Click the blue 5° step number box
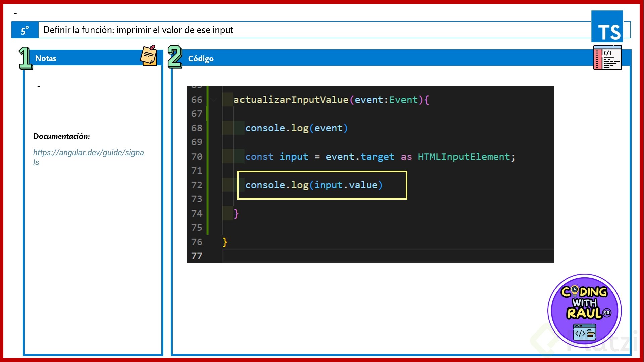 tap(25, 30)
